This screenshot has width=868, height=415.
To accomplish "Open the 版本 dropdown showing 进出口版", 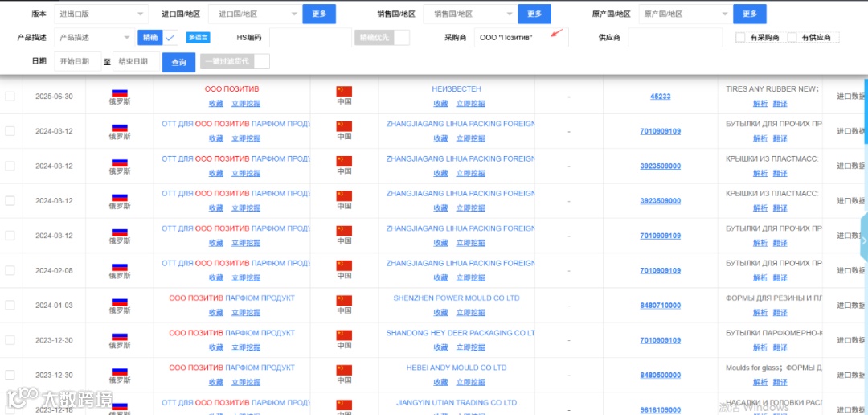I will pyautogui.click(x=101, y=14).
